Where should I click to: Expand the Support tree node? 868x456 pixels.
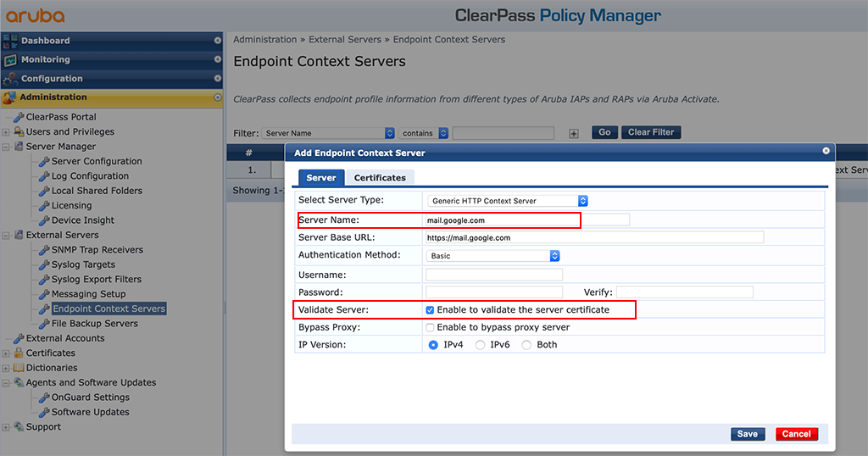[6, 427]
